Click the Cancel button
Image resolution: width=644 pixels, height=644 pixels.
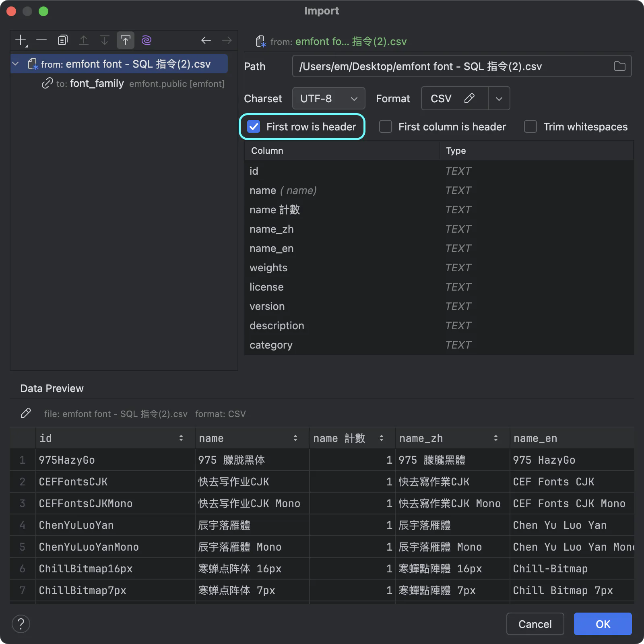[x=535, y=624]
